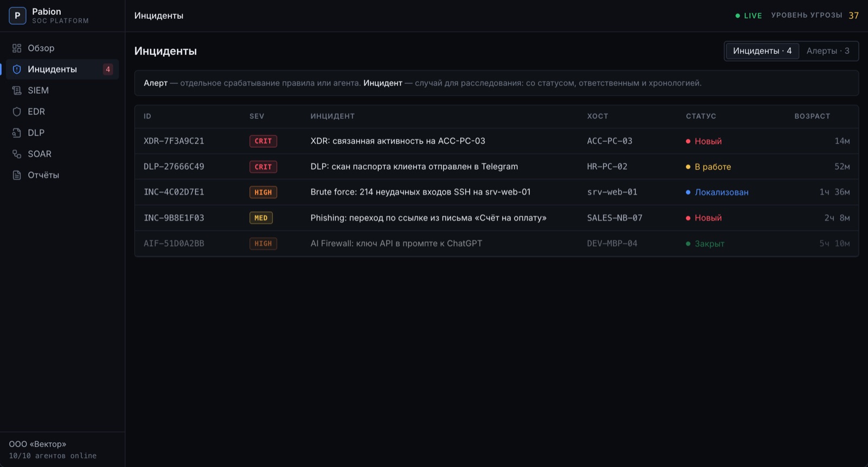
Task: Click the CRIT badge in the XDR row
Action: (263, 141)
